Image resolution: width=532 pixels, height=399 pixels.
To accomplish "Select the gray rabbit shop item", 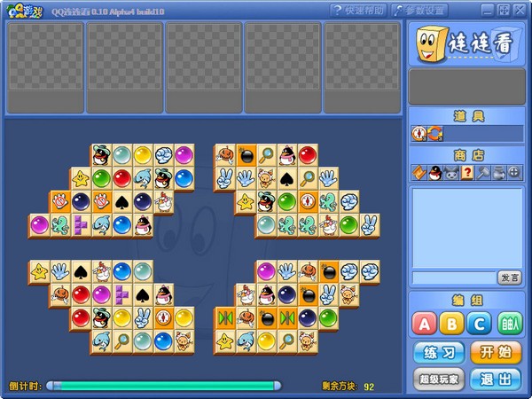I will tap(451, 173).
